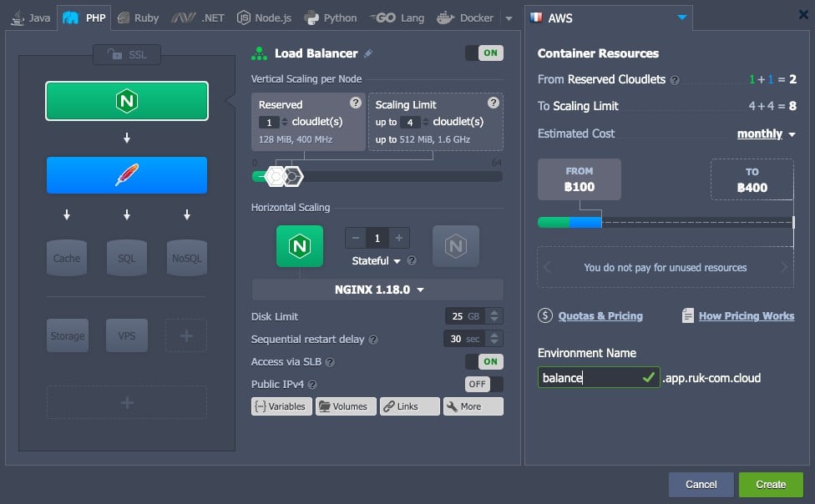Open help for Reserved cloudlets

pyautogui.click(x=356, y=103)
